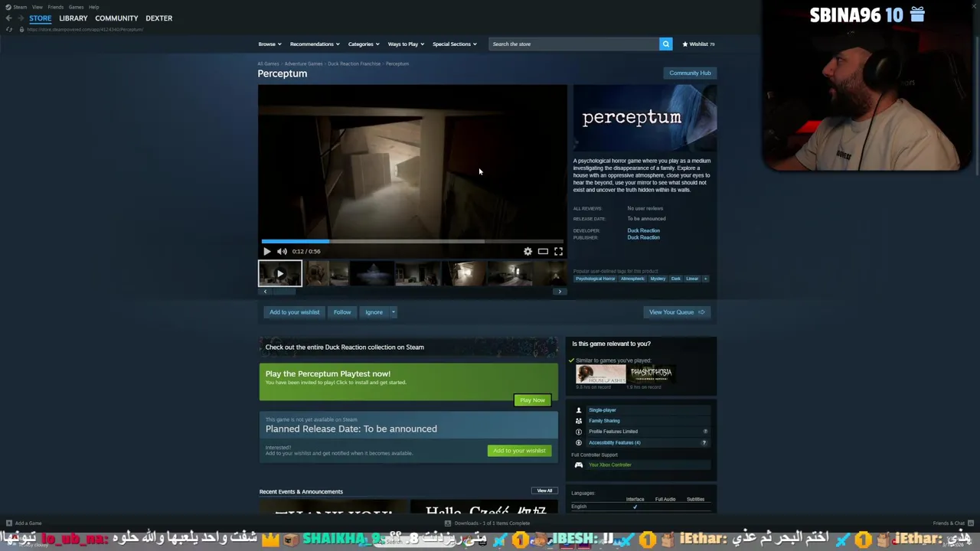
Task: Toggle theater mode on the video
Action: [543, 251]
